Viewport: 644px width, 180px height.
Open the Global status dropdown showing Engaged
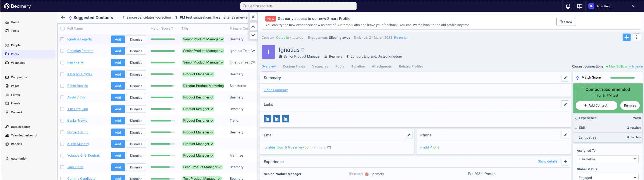click(607, 178)
